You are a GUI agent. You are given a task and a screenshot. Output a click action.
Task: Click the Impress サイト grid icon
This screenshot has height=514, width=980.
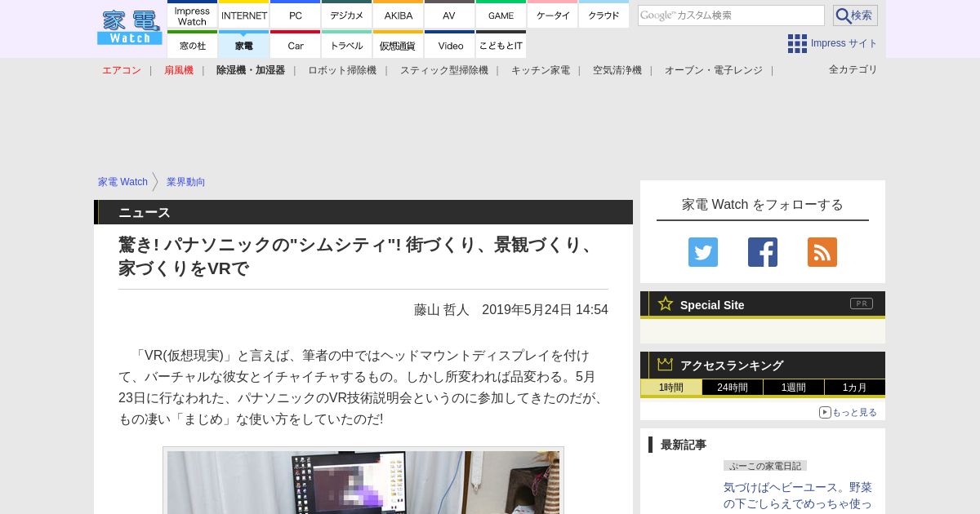797,43
